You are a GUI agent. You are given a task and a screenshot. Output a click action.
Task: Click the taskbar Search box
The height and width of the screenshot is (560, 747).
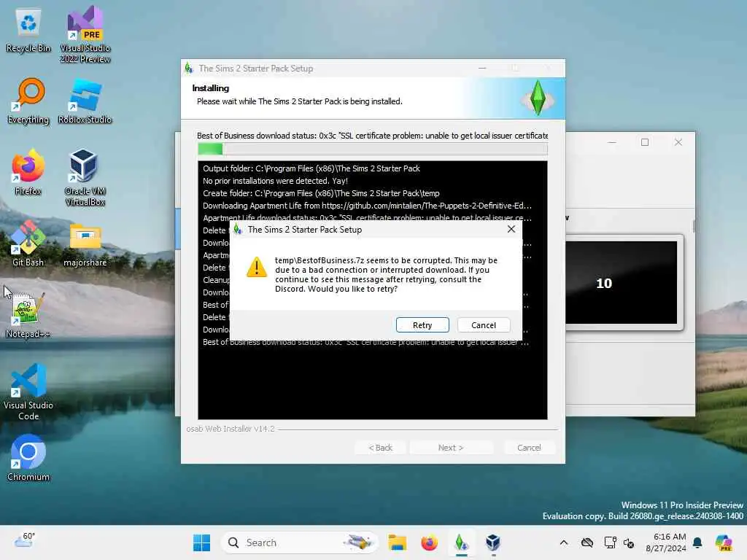tap(299, 542)
